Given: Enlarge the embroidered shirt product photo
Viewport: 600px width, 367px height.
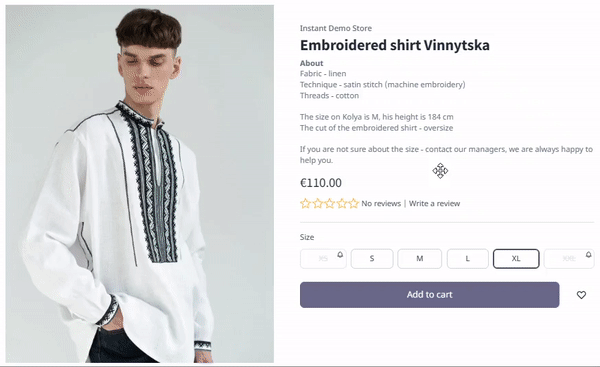Looking at the screenshot, I should pos(140,184).
